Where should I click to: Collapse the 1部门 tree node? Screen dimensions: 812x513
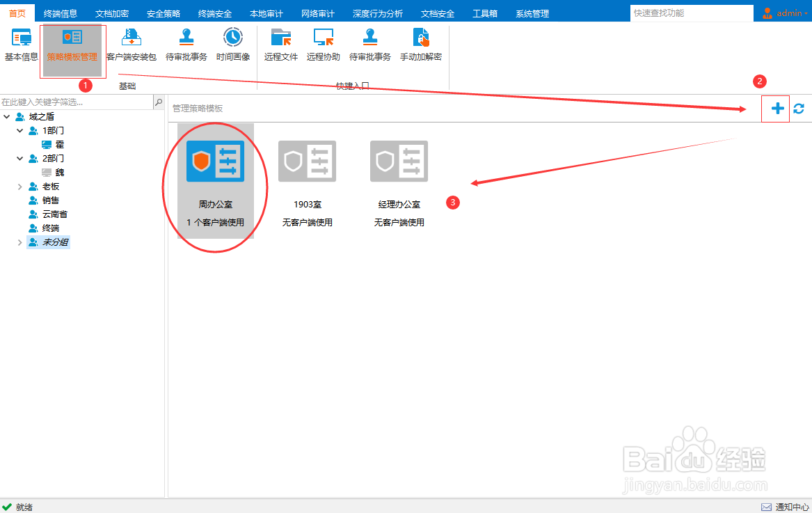tap(19, 131)
